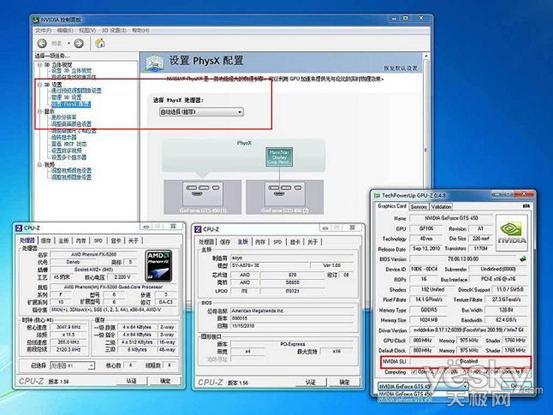This screenshot has width=553, height=415.
Task: Open the 文件(F) menu
Action: point(43,31)
